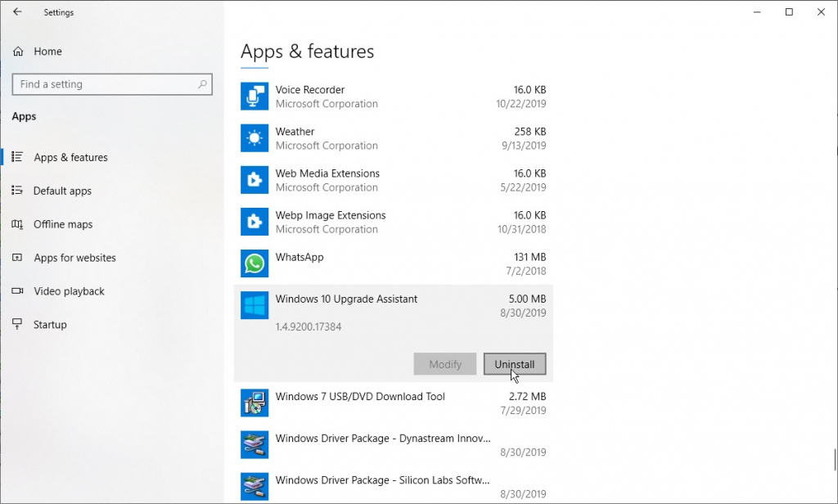
Task: Click the Dynastream Driver Package icon
Action: [x=254, y=444]
